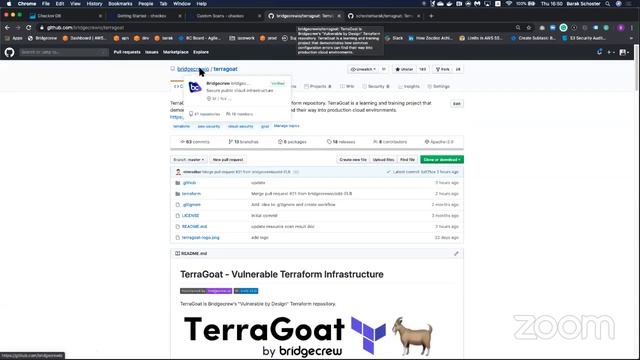Image resolution: width=640 pixels, height=360 pixels.
Task: Open the LICENSE file
Action: tap(191, 216)
